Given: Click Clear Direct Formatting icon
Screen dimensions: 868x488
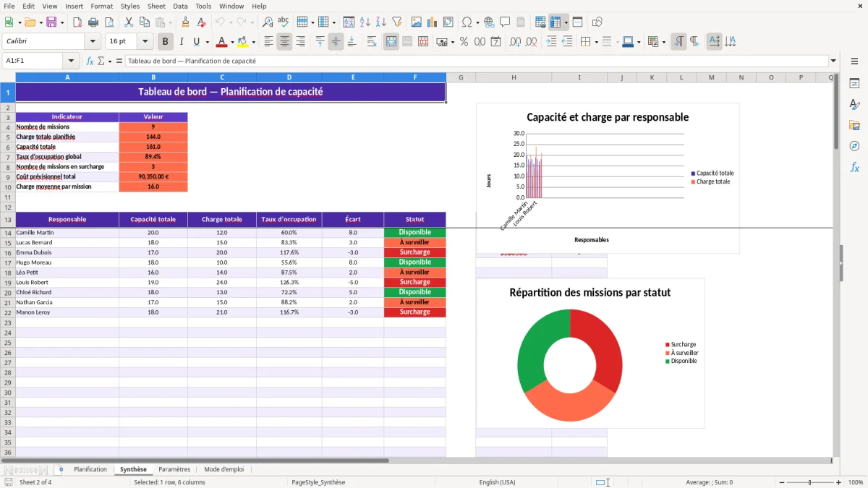Looking at the screenshot, I should click(x=201, y=22).
